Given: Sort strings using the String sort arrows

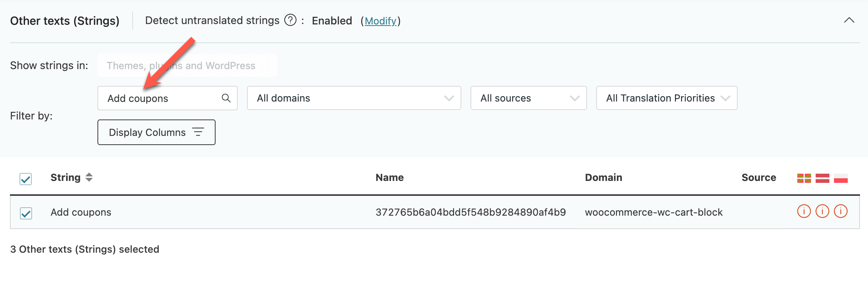Looking at the screenshot, I should coord(89,177).
